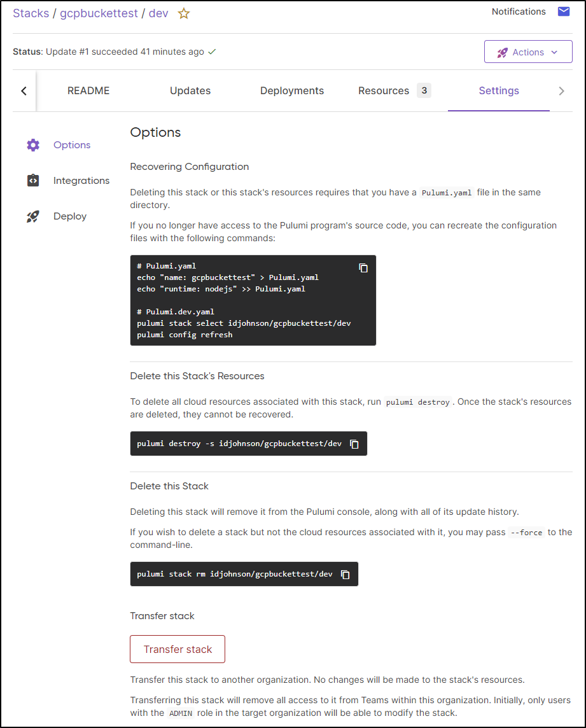
Task: Click the Notifications label
Action: coord(519,11)
